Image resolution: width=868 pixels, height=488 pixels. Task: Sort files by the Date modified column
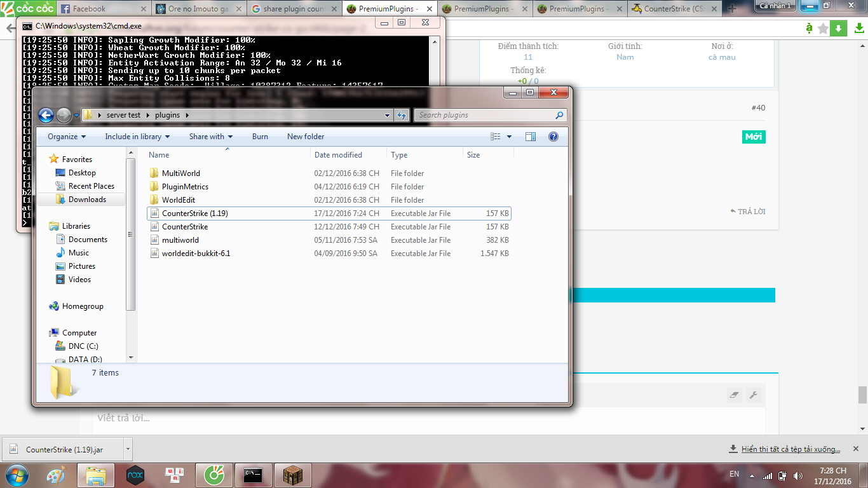[x=349, y=155]
